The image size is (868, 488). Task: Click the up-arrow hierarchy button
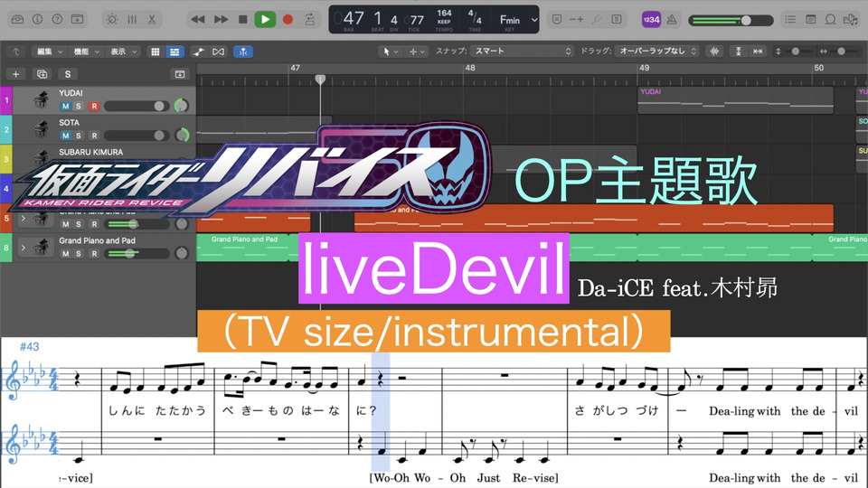click(x=16, y=52)
